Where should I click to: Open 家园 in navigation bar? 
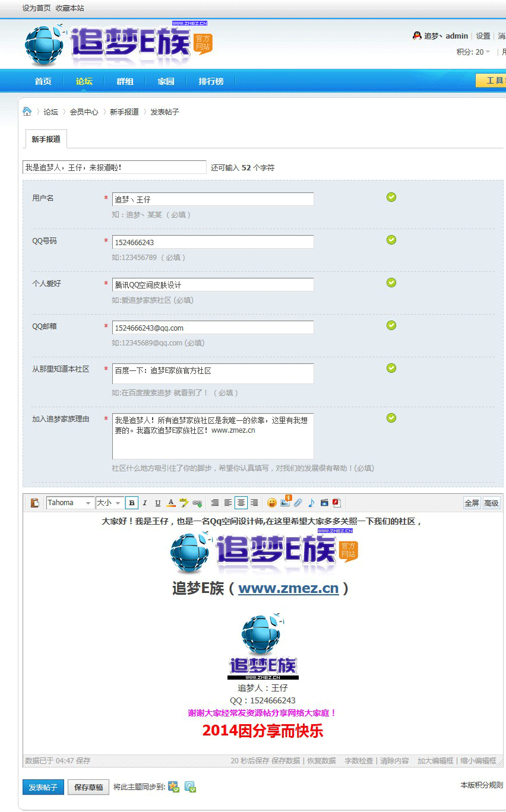166,81
